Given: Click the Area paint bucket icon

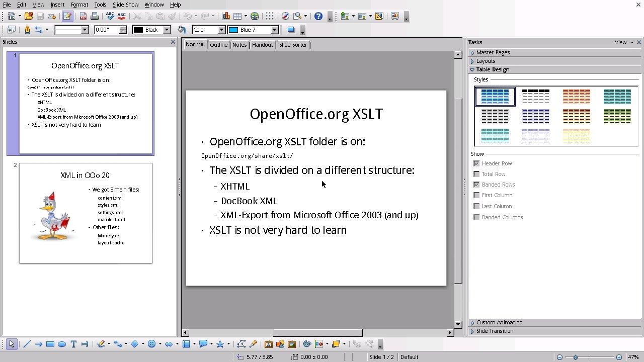Looking at the screenshot, I should click(x=182, y=30).
